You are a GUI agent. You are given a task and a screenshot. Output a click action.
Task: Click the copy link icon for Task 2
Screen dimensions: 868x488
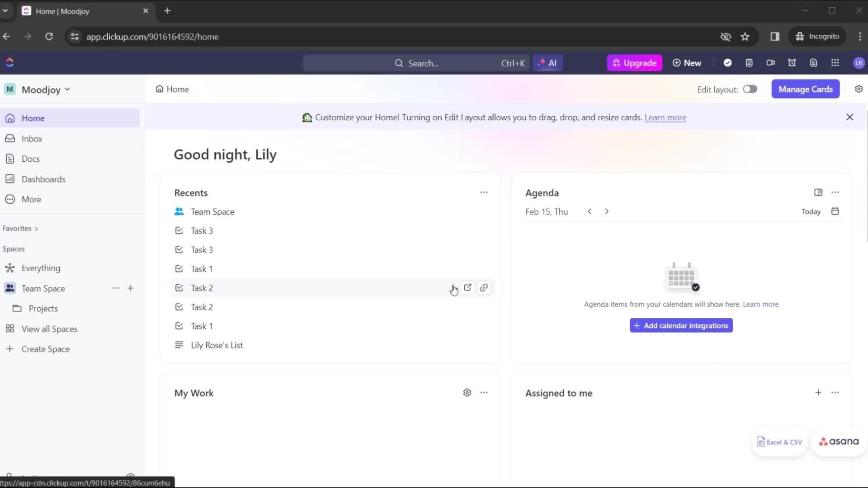coord(483,288)
